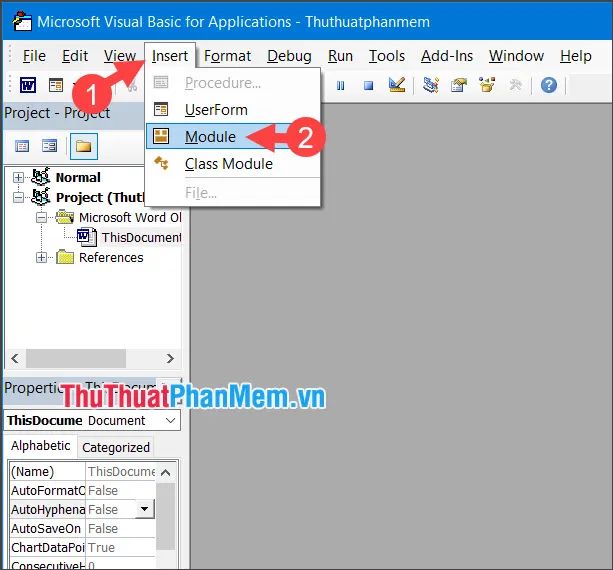Choose Class Module from the Insert menu
The height and width of the screenshot is (570, 613).
click(x=233, y=163)
